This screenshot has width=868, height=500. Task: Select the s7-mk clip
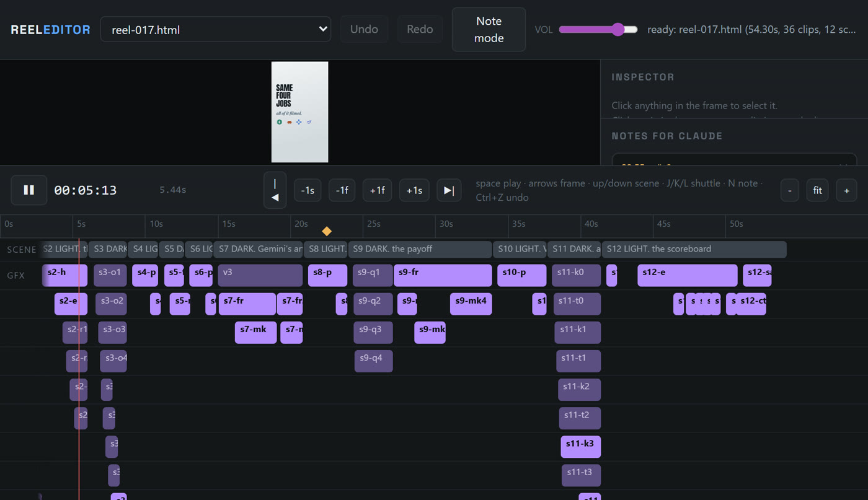[255, 333]
